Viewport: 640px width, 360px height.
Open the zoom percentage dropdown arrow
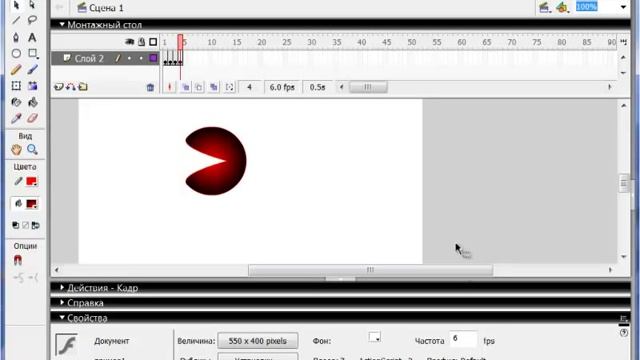pos(623,7)
